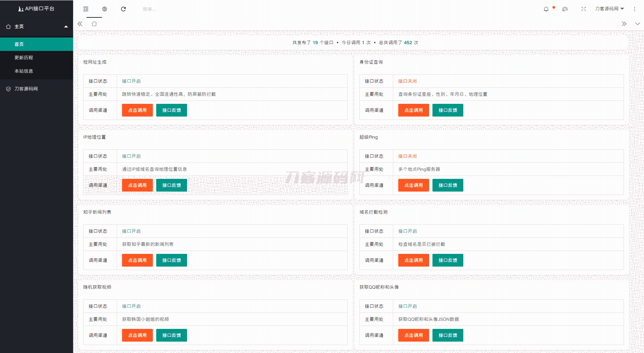The height and width of the screenshot is (353, 644).
Task: Click 接口关闭 status for 身份证查询
Action: pyautogui.click(x=408, y=81)
